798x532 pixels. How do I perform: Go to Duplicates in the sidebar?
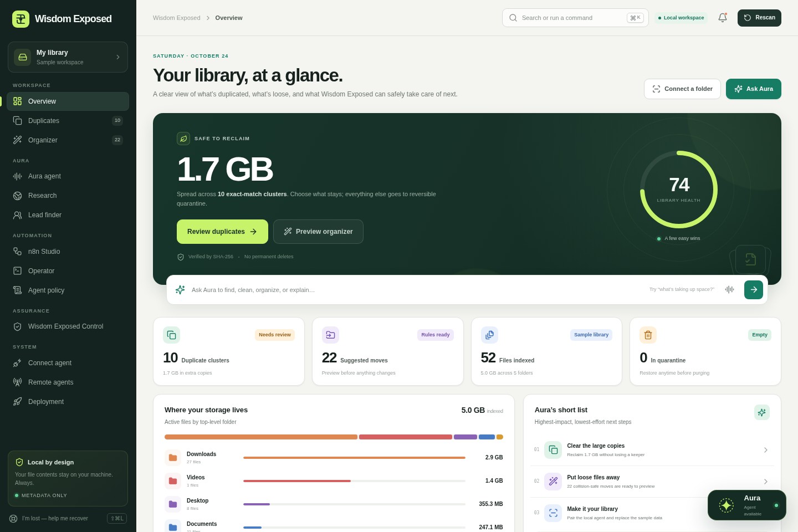tap(68, 121)
